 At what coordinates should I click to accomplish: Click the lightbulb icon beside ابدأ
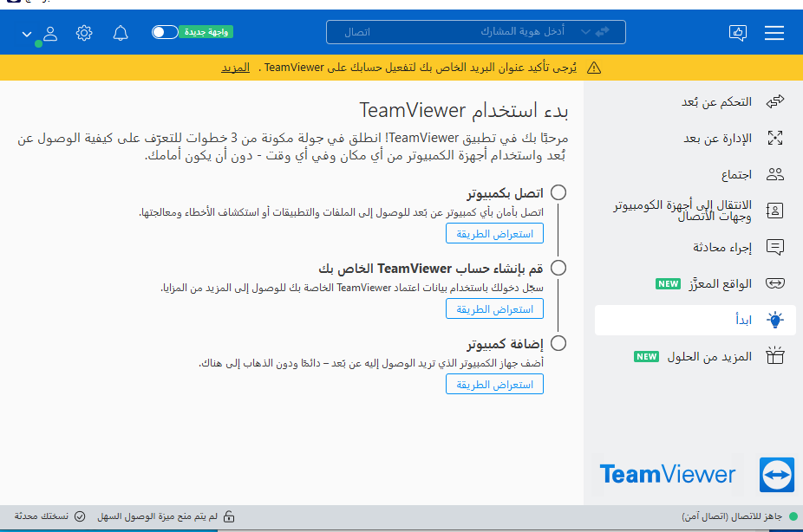click(775, 320)
